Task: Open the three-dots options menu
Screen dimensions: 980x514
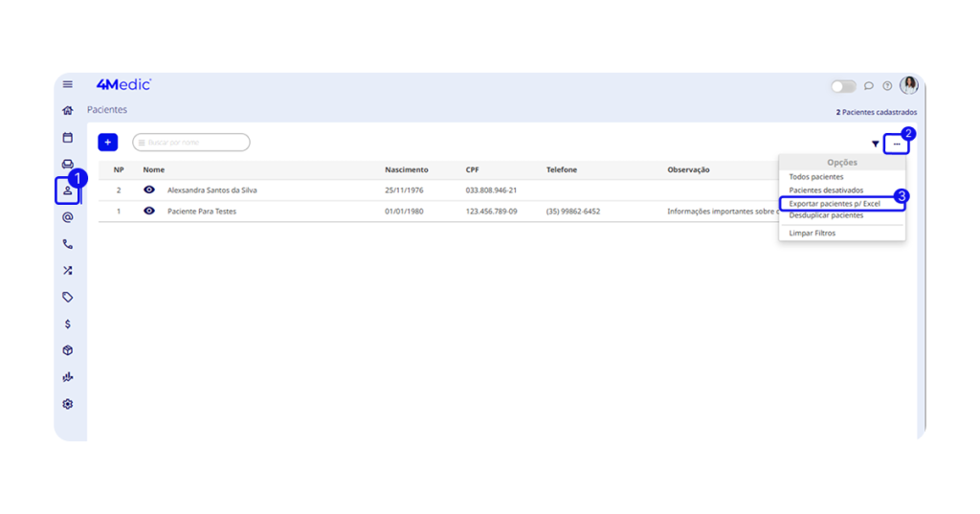Action: click(x=897, y=144)
